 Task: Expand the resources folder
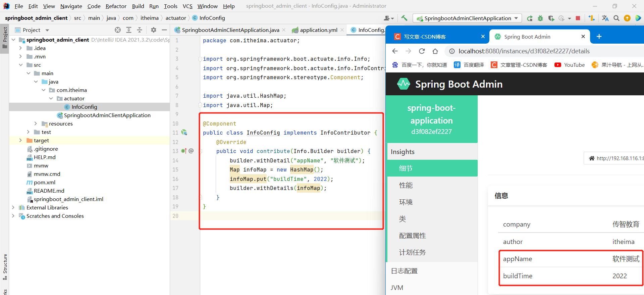click(36, 124)
